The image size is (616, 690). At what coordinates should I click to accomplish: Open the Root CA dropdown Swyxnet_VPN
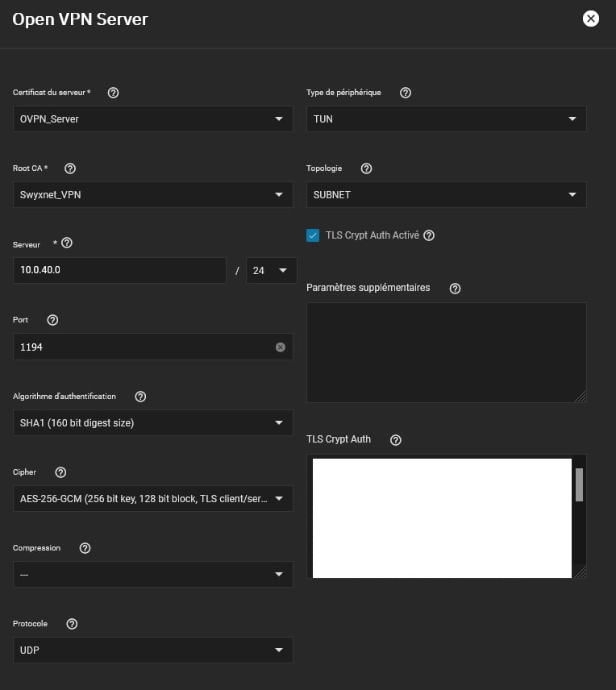point(152,194)
